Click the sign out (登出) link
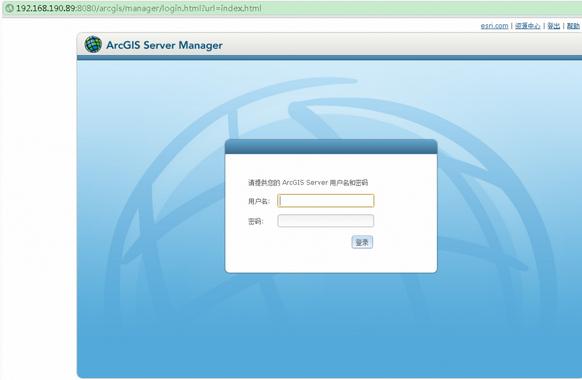This screenshot has height=380, width=582. (553, 26)
